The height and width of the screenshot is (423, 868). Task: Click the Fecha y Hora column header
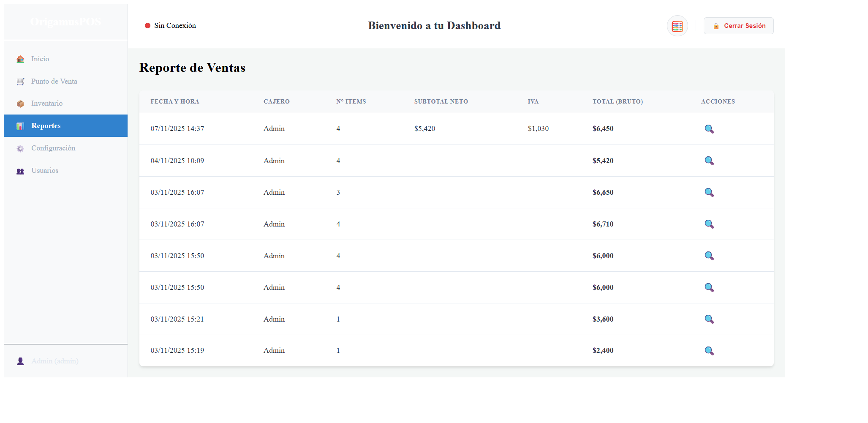(x=175, y=102)
